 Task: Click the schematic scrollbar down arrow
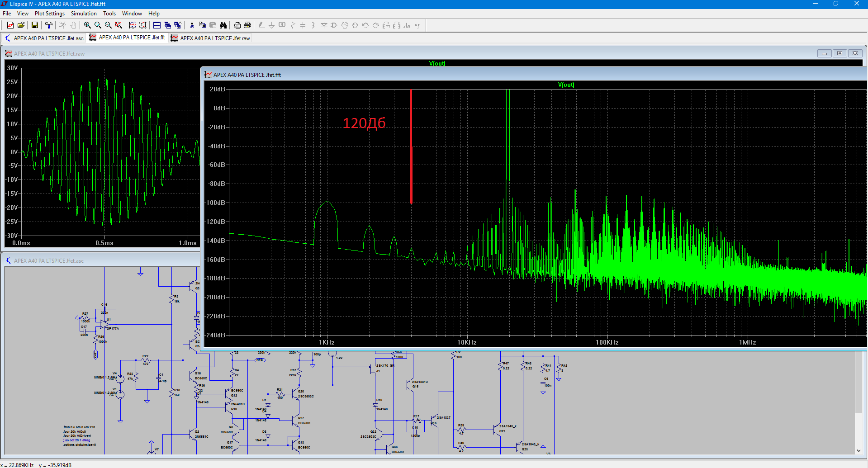tap(859, 450)
